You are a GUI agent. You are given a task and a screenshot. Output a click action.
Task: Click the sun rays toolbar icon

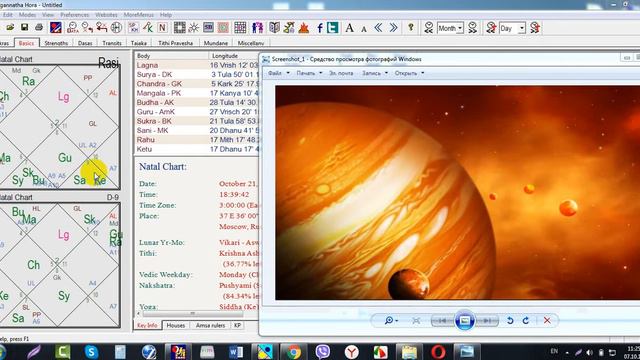click(194, 28)
